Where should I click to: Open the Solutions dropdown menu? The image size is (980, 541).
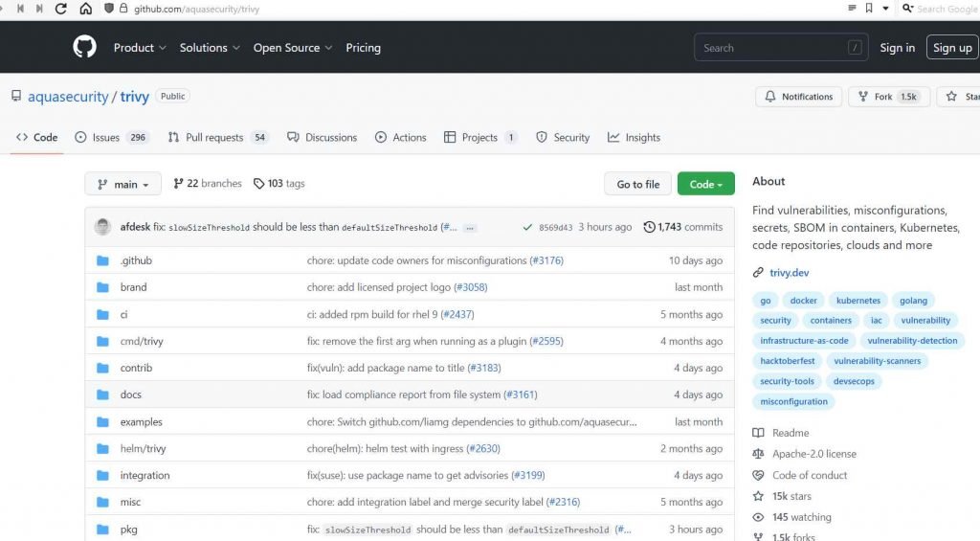tap(210, 48)
